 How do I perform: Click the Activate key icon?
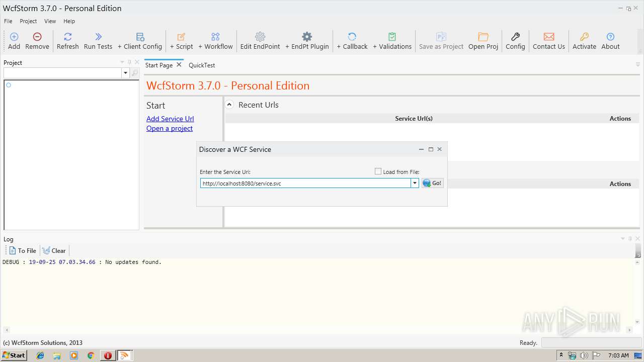click(x=584, y=37)
